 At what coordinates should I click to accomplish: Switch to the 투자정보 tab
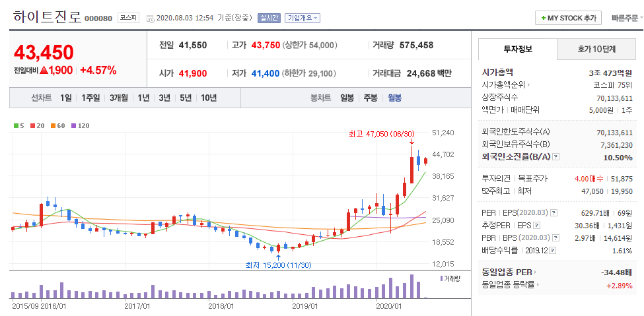pos(517,49)
